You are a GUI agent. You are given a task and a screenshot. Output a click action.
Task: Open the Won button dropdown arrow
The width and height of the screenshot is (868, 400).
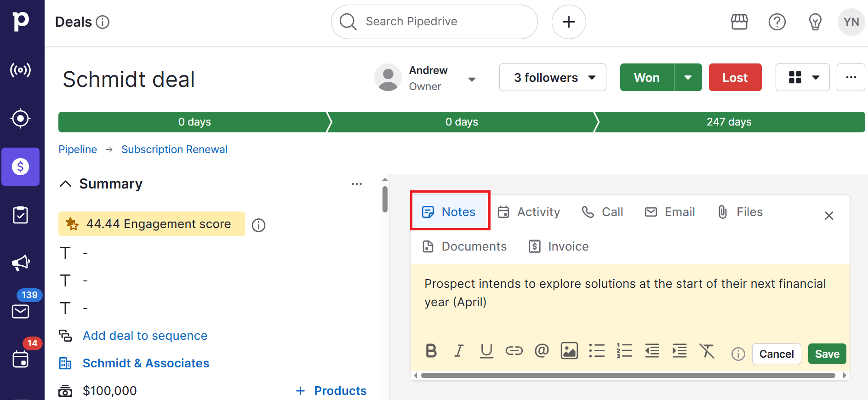(x=688, y=78)
